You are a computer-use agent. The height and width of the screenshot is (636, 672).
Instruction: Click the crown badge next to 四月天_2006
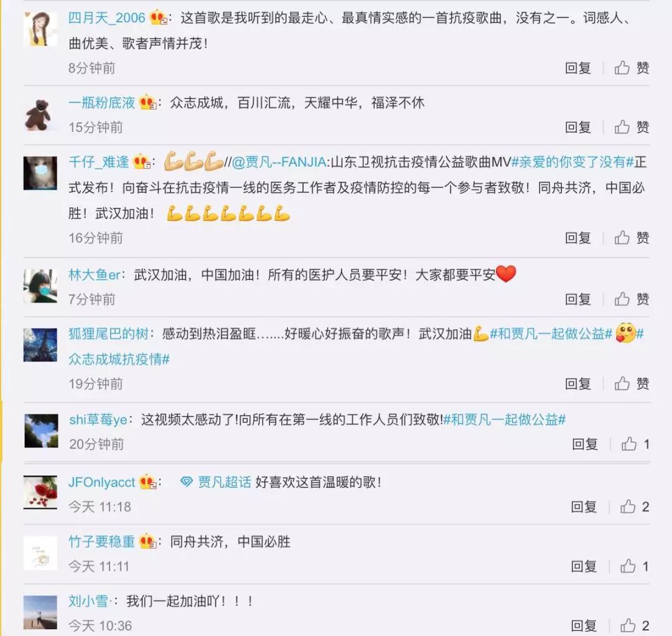pyautogui.click(x=158, y=17)
